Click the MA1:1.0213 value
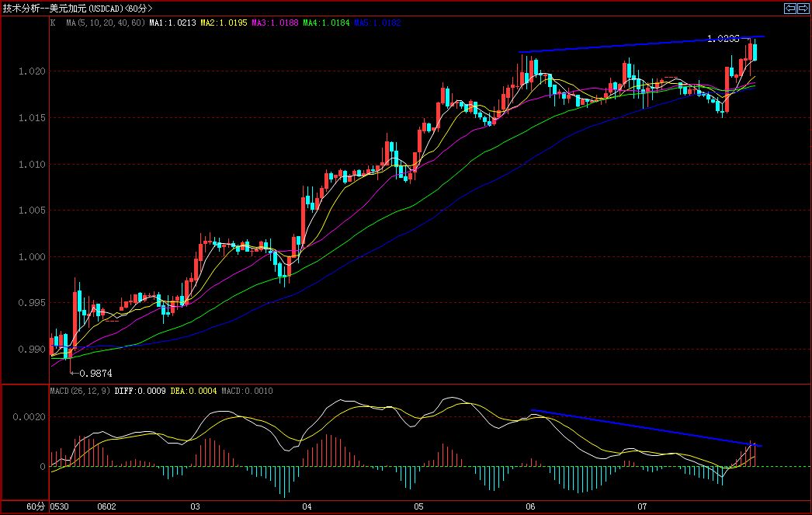Image resolution: width=812 pixels, height=515 pixels. tap(172, 23)
